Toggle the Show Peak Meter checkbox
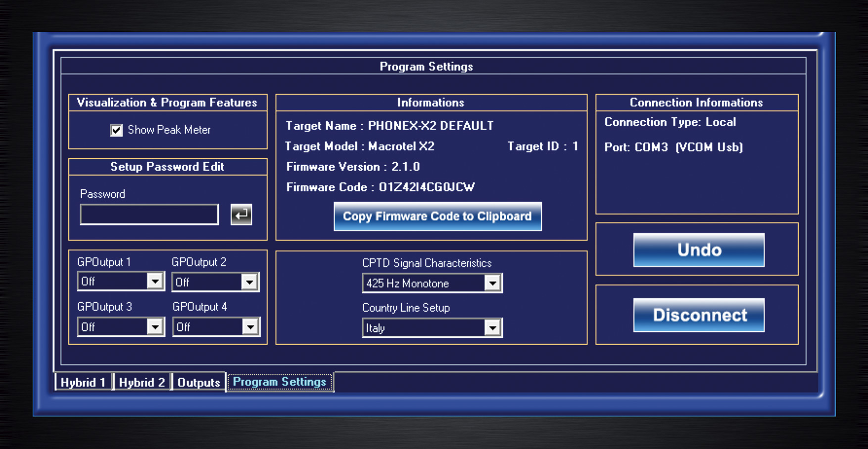The height and width of the screenshot is (449, 868). tap(116, 130)
